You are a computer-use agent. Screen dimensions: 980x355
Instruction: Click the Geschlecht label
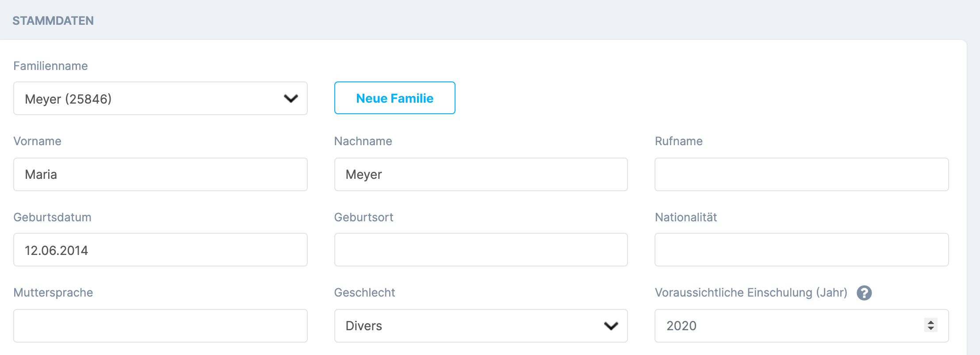364,293
